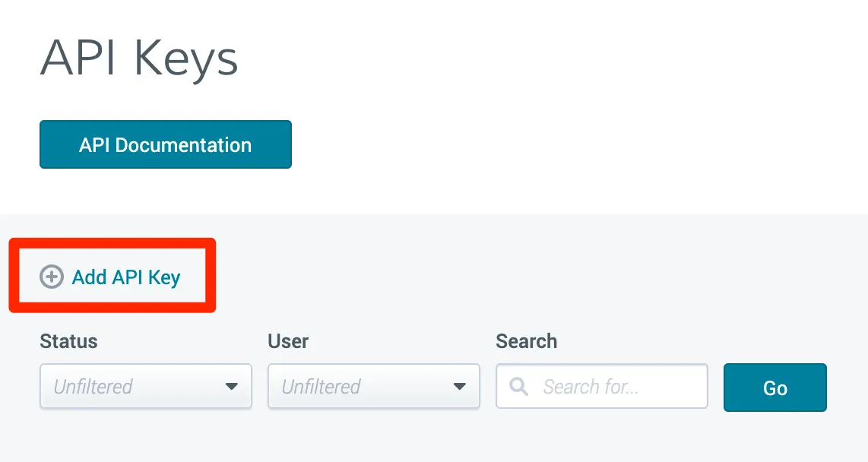
Task: Select the magnifying glass icon in the search box
Action: 518,387
